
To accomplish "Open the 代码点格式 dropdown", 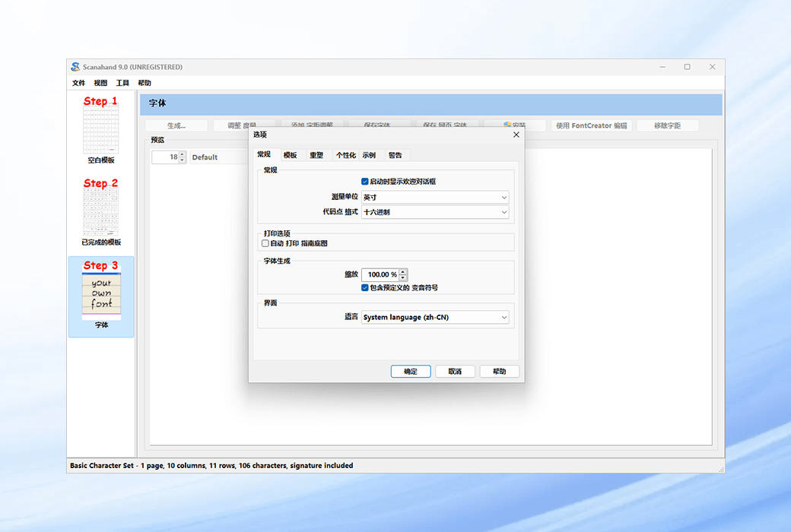I will click(x=435, y=212).
